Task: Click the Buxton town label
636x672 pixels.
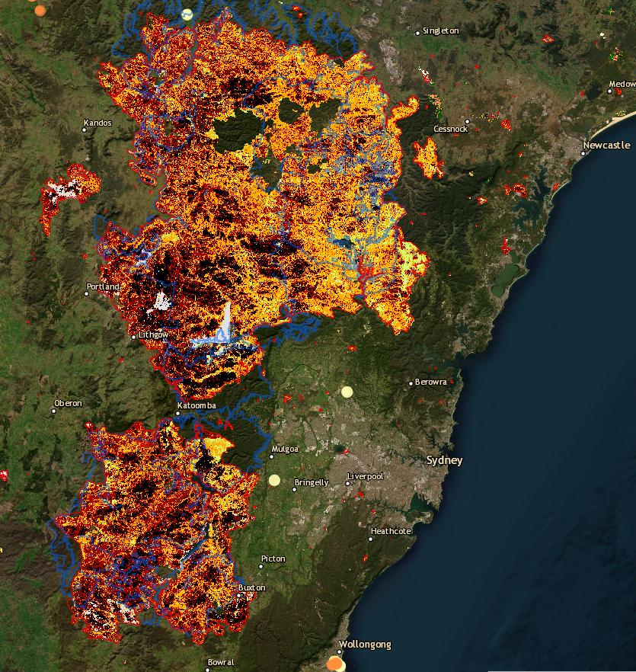Action: tap(251, 587)
